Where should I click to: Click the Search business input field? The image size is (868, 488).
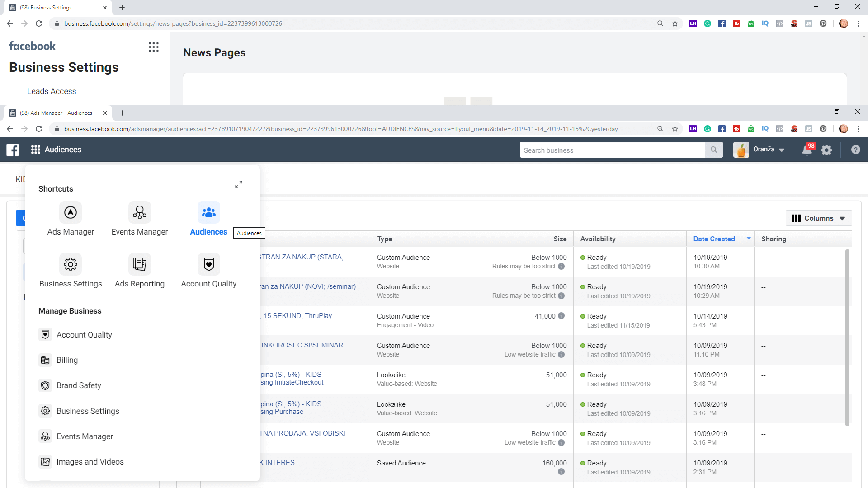(612, 150)
